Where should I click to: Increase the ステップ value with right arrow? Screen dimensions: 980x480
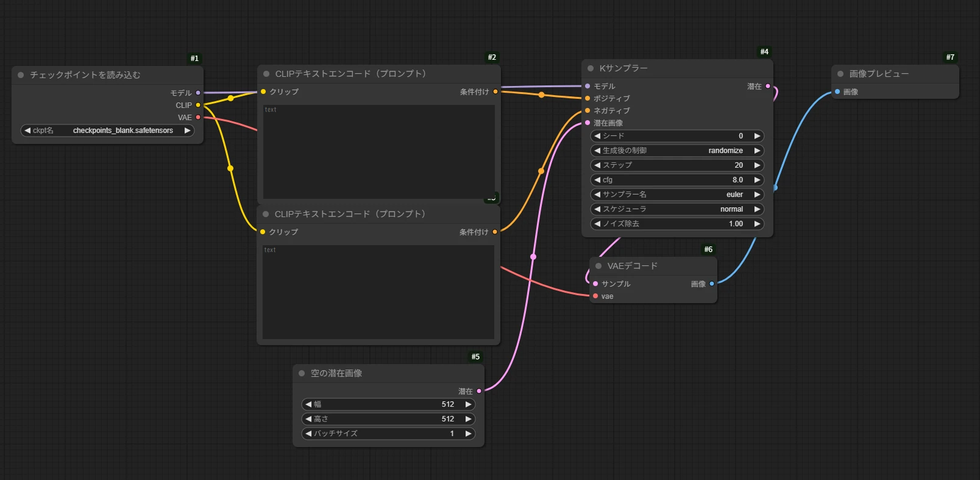pos(757,165)
